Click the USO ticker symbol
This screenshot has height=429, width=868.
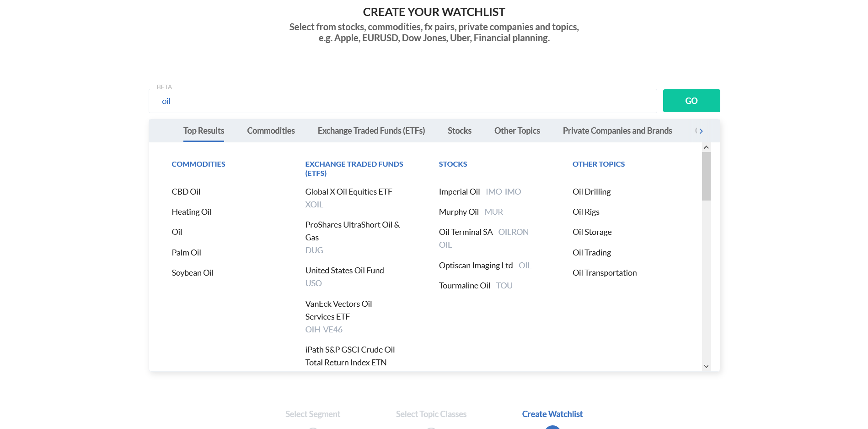[313, 283]
